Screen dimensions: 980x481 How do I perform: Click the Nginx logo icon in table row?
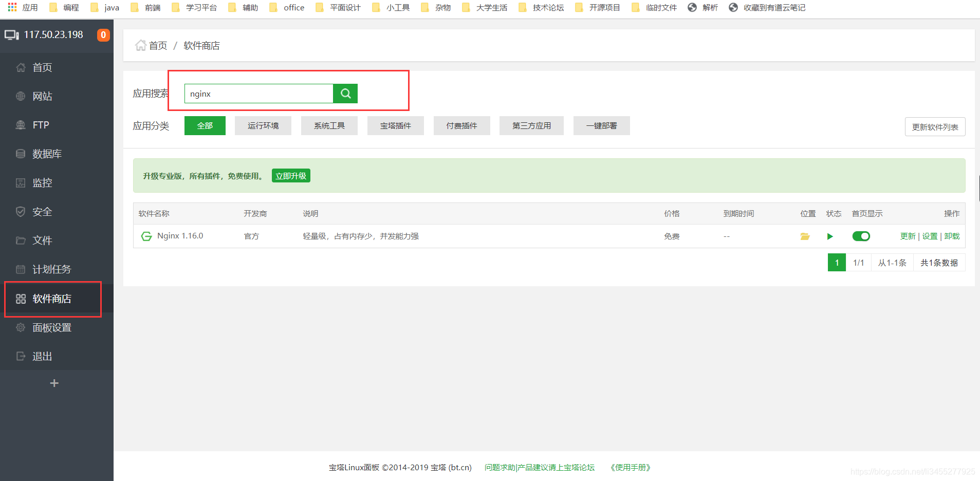point(146,236)
